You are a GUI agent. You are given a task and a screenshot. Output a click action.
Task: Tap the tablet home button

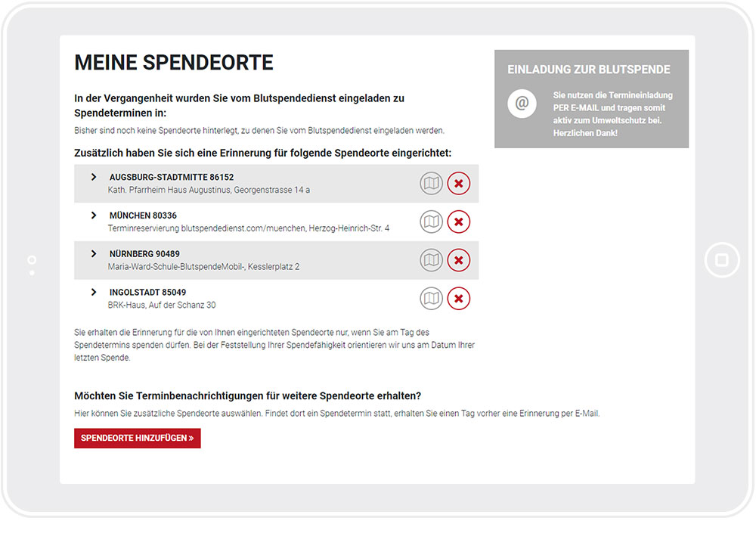[722, 260]
